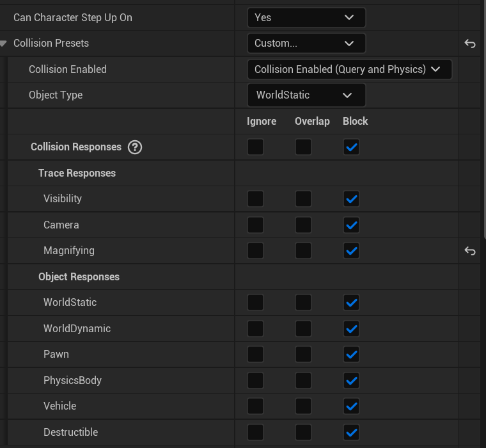Viewport: 486px width, 448px height.
Task: Set WorldDynamic response to Overlap
Action: pyautogui.click(x=303, y=329)
